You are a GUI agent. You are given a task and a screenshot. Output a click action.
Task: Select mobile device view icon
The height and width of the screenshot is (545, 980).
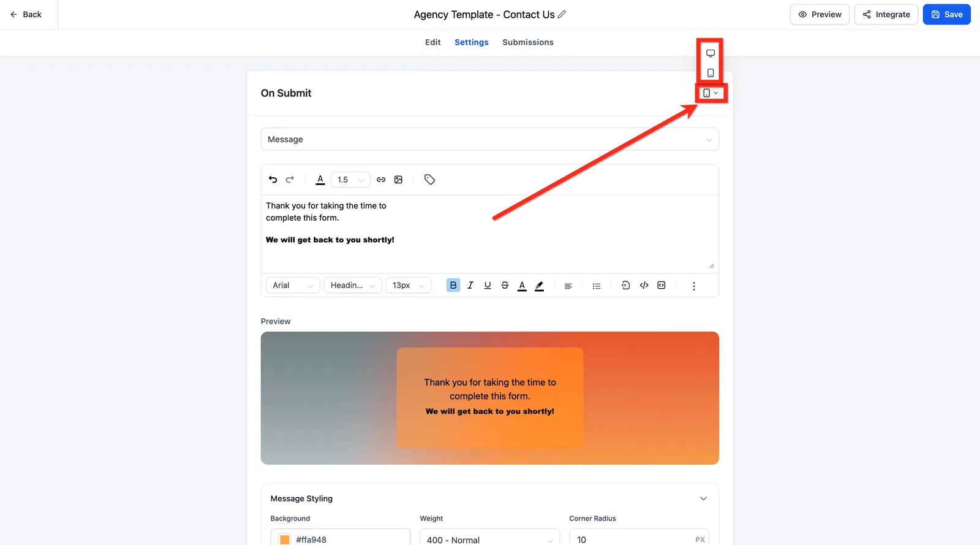click(710, 73)
